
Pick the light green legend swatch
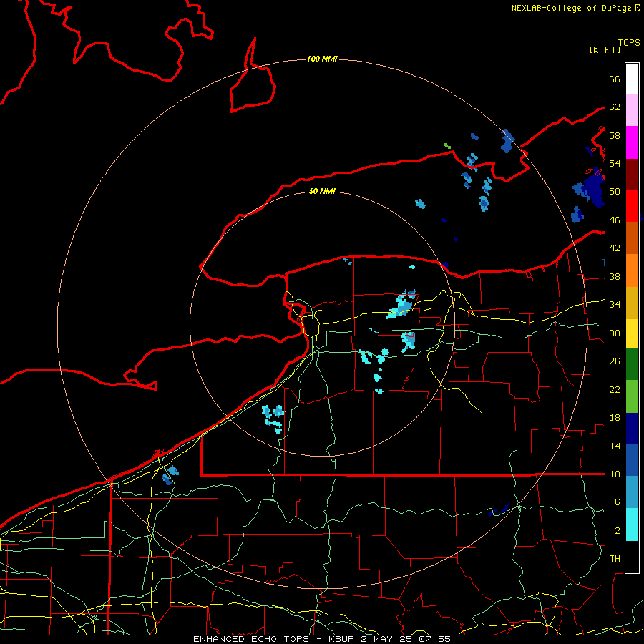point(632,396)
